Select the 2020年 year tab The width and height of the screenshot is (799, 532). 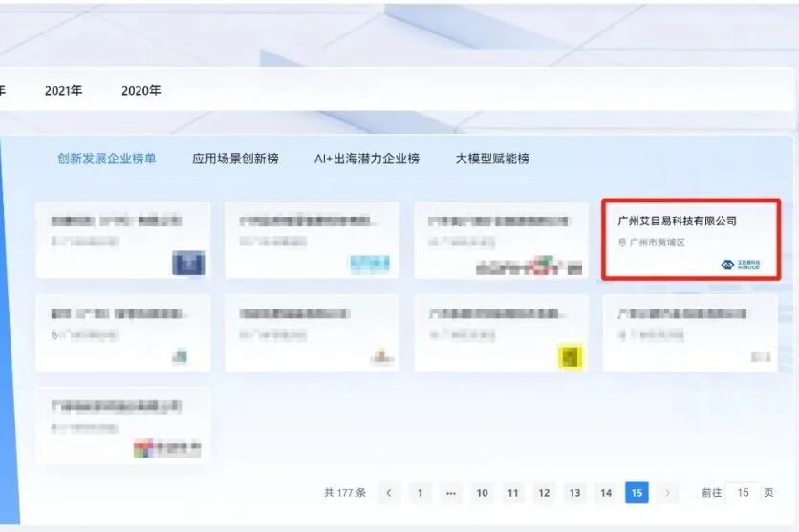pyautogui.click(x=140, y=91)
